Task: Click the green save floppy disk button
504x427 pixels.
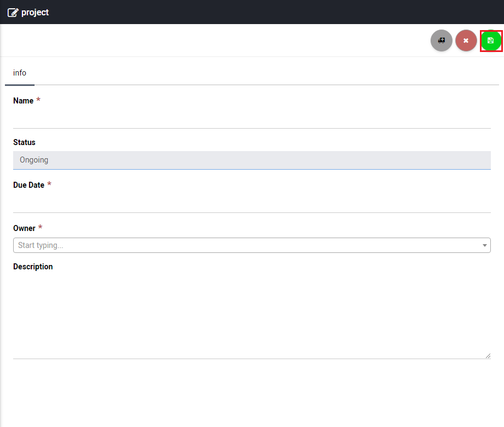Action: point(491,41)
